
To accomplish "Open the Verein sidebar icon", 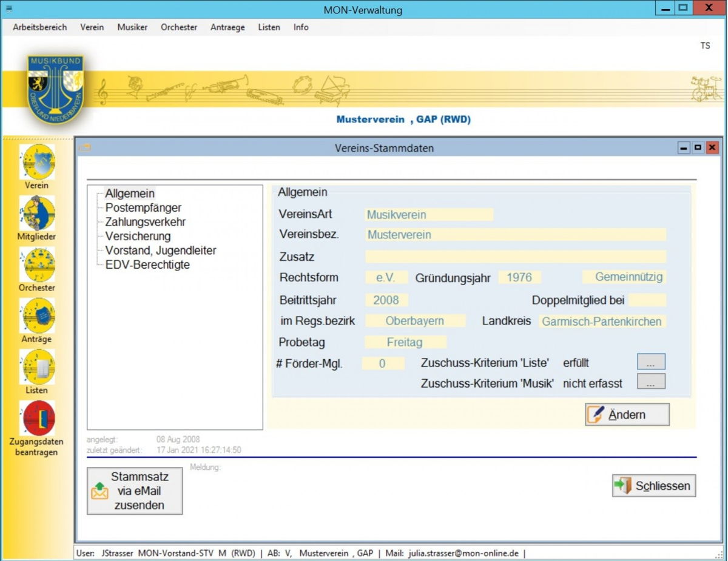I will 38,163.
